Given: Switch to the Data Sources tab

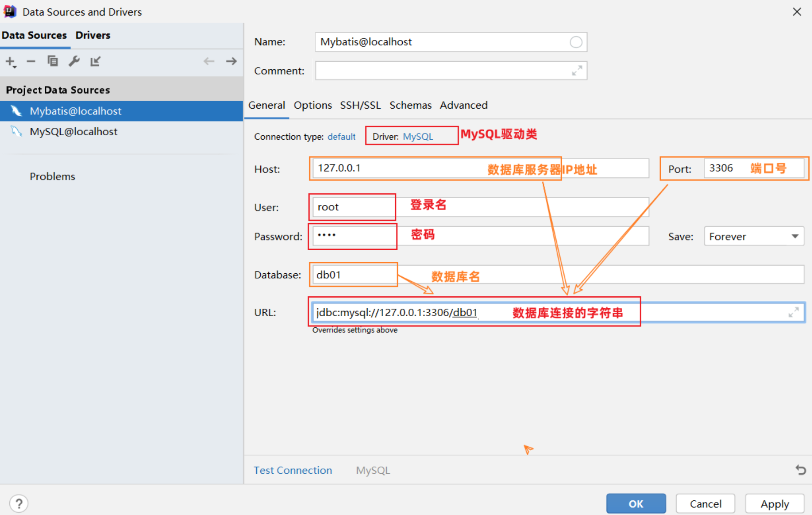Looking at the screenshot, I should (34, 35).
